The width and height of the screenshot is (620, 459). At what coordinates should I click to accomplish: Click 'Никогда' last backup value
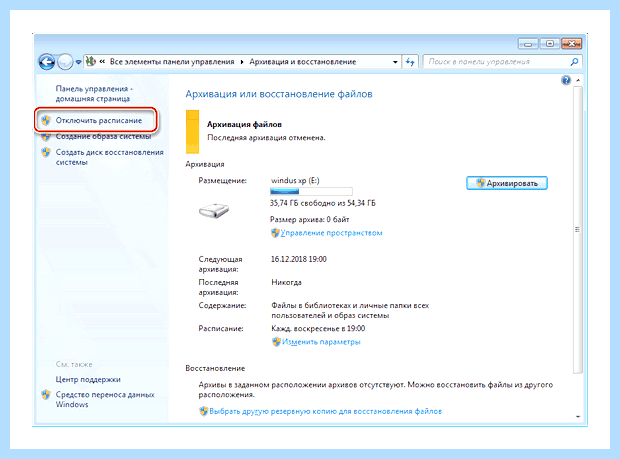pyautogui.click(x=286, y=282)
